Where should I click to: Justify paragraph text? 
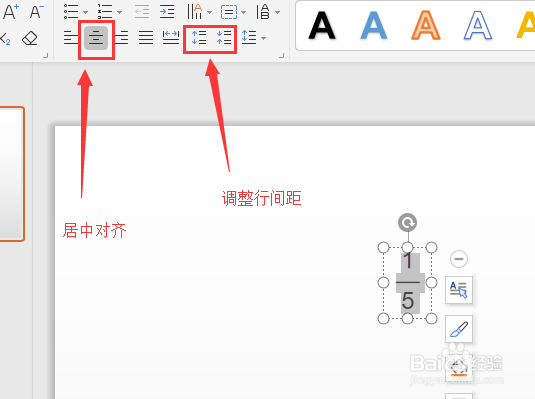click(x=146, y=38)
